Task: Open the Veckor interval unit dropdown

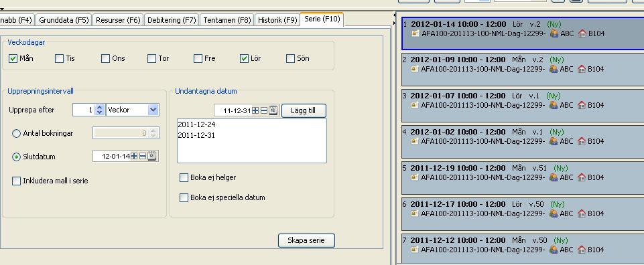Action: 153,110
